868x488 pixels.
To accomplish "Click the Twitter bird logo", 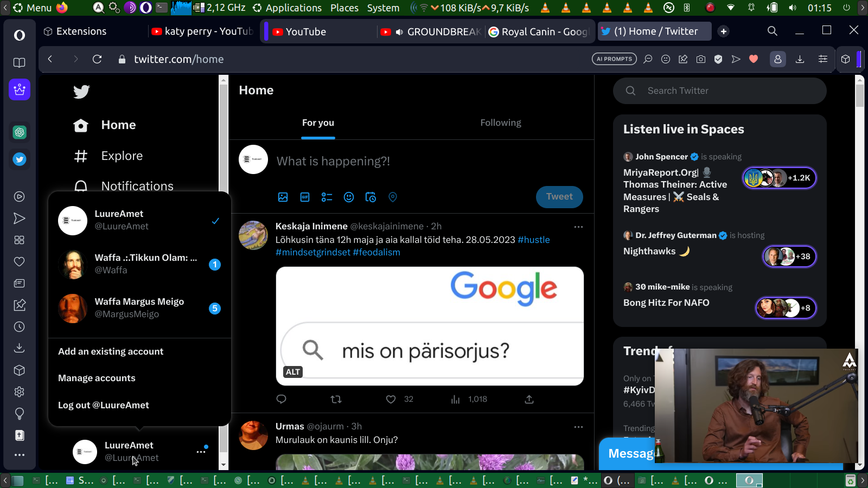I will [81, 92].
